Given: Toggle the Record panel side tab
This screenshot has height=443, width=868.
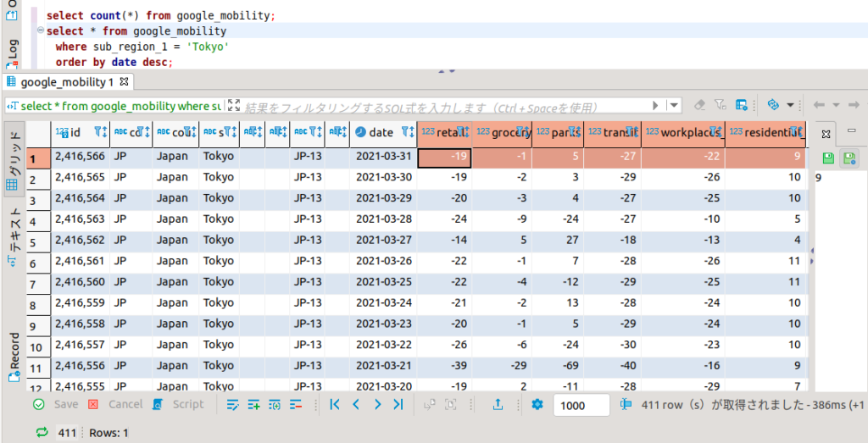Looking at the screenshot, I should [14, 356].
